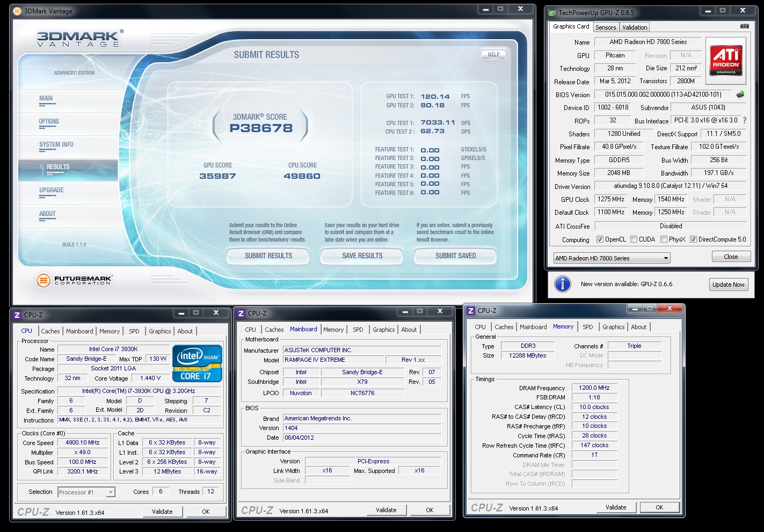Click the blue info icon in the update notice
Image resolution: width=764 pixels, height=532 pixels.
point(562,284)
